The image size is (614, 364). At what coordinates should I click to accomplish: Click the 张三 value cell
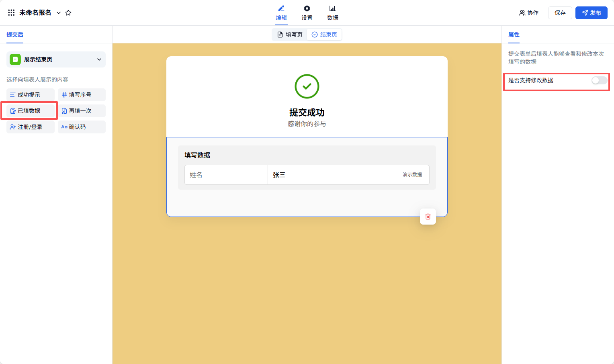tap(348, 175)
